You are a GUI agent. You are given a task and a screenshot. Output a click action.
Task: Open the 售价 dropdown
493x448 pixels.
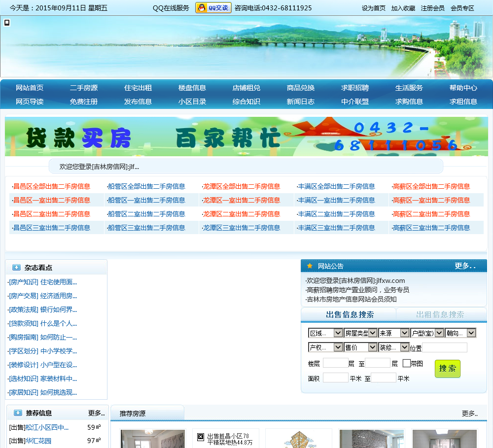coord(360,347)
